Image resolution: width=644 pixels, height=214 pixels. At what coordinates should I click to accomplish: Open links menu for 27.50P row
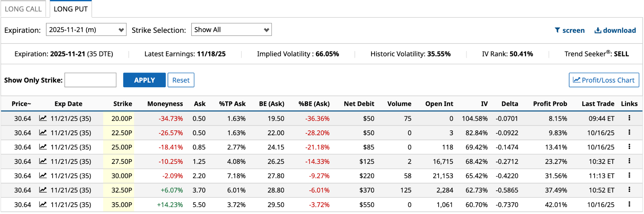(629, 161)
